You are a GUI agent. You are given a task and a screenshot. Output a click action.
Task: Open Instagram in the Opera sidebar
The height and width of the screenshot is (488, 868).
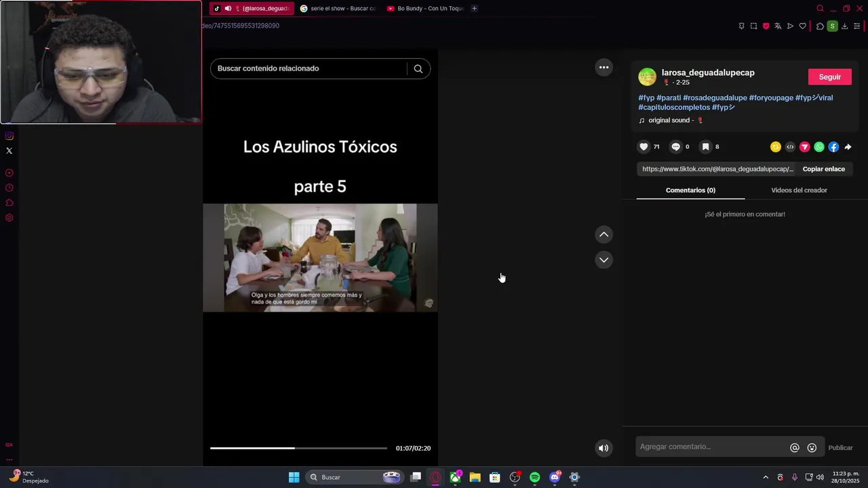(9, 136)
